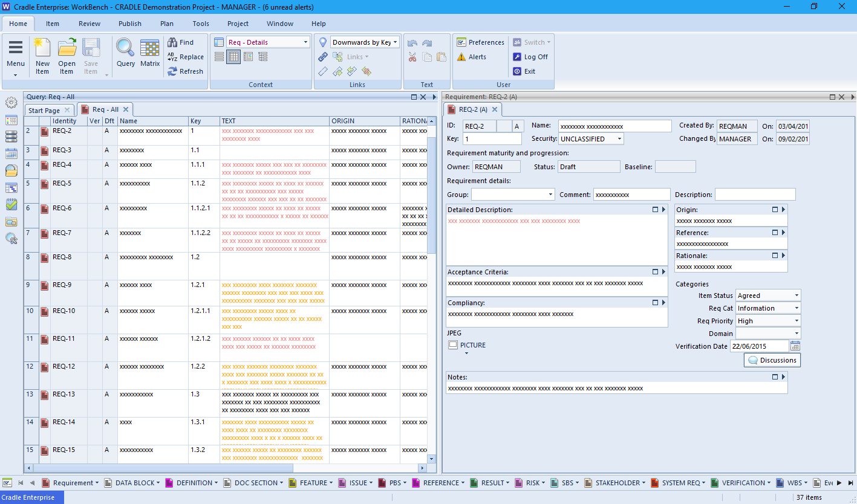
Task: Open the Req - Details view dropdown
Action: (x=305, y=42)
